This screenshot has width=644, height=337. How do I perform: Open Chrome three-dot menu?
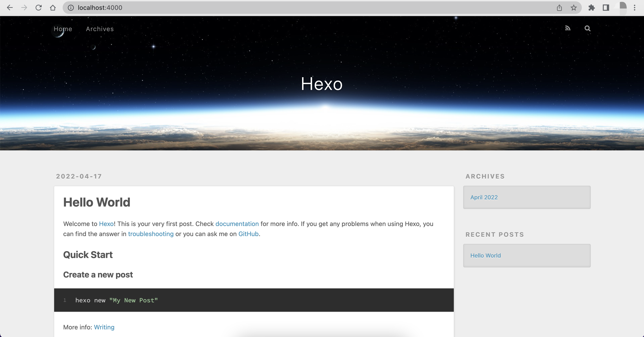point(635,8)
